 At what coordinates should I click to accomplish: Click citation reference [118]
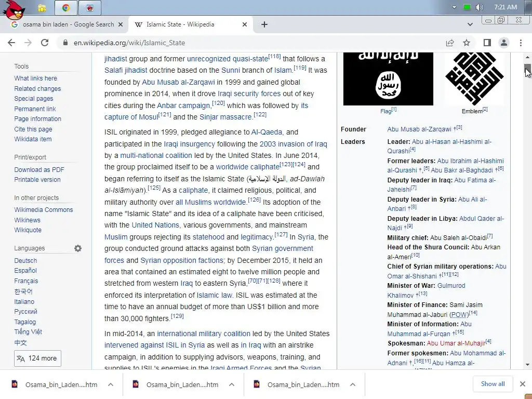pos(274,56)
